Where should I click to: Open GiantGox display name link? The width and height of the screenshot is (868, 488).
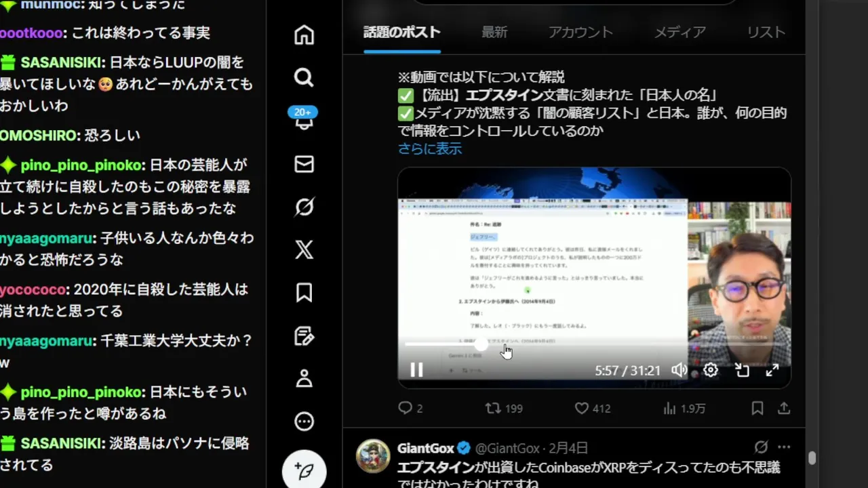[425, 448]
